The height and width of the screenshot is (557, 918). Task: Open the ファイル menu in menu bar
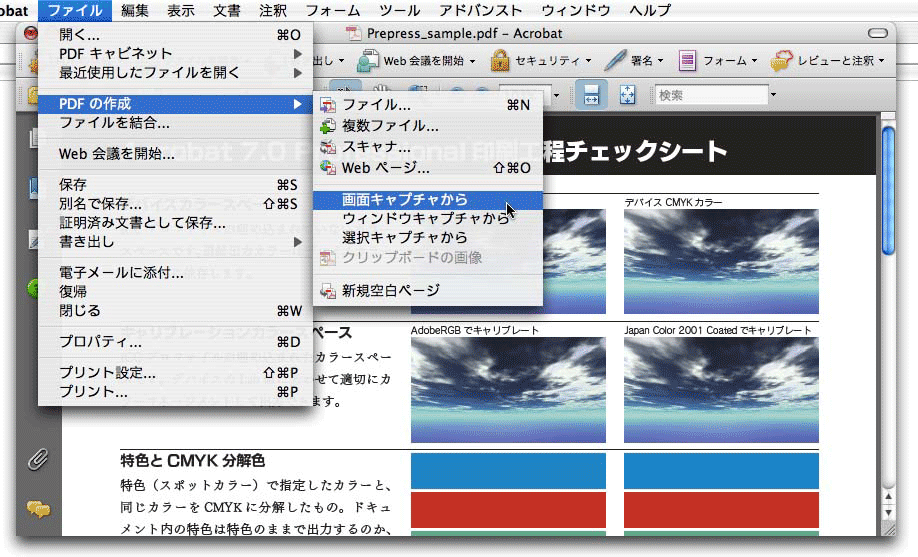74,10
